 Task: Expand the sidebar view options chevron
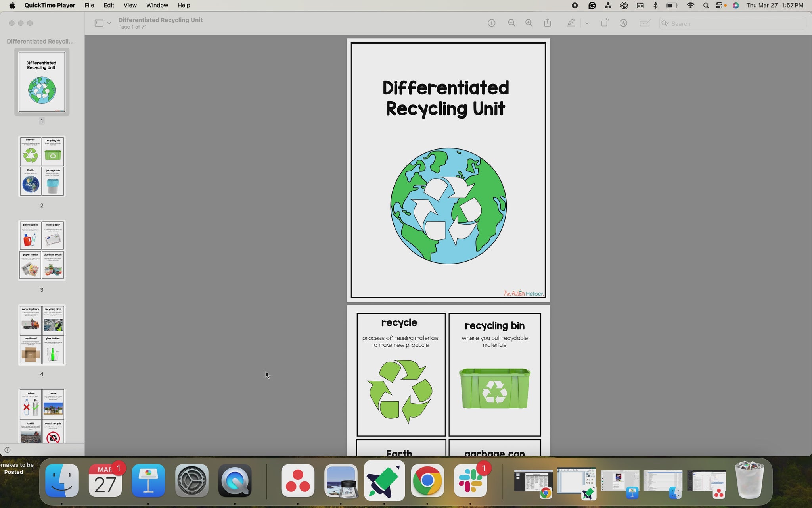coord(109,23)
